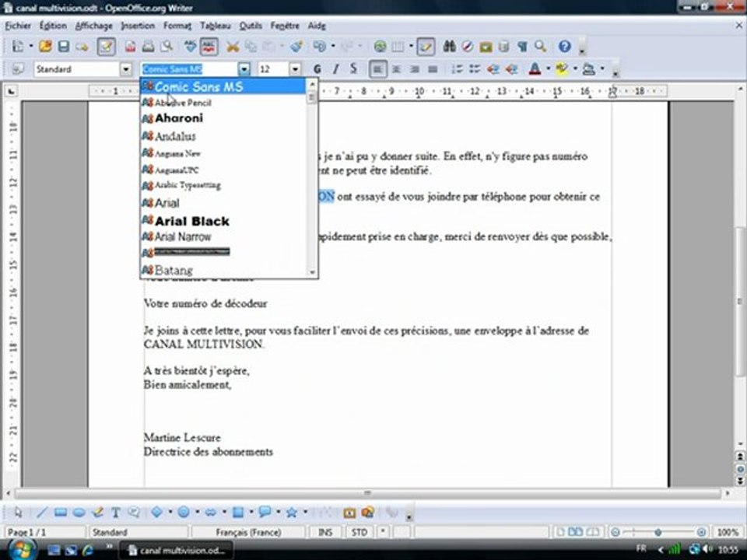747x560 pixels.
Task: Click the font list scrollbar down arrow
Action: [313, 272]
